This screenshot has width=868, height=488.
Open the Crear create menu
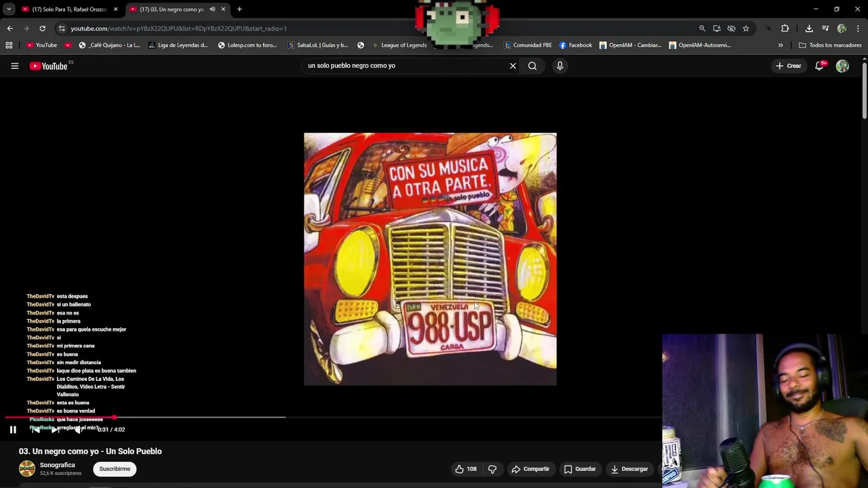tap(789, 66)
